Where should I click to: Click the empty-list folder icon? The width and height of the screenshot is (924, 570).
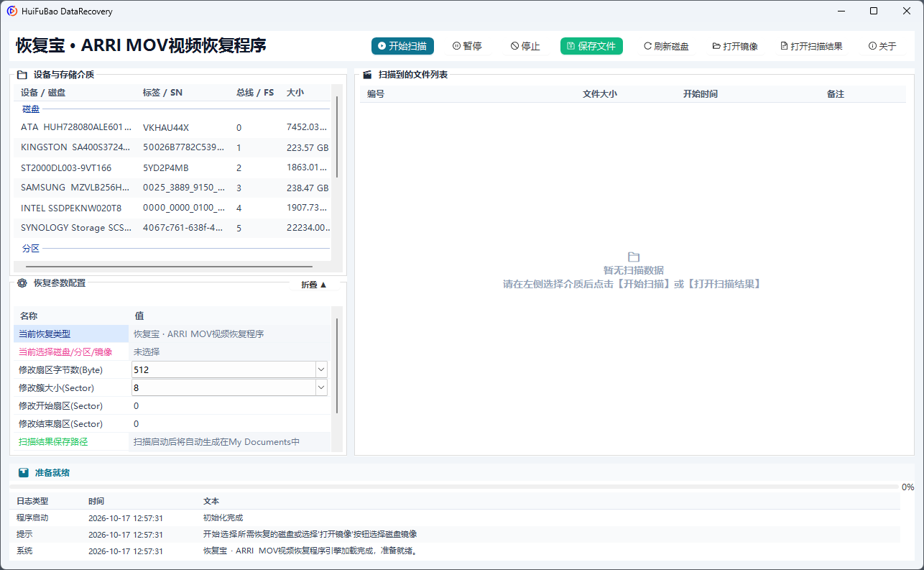tap(634, 257)
